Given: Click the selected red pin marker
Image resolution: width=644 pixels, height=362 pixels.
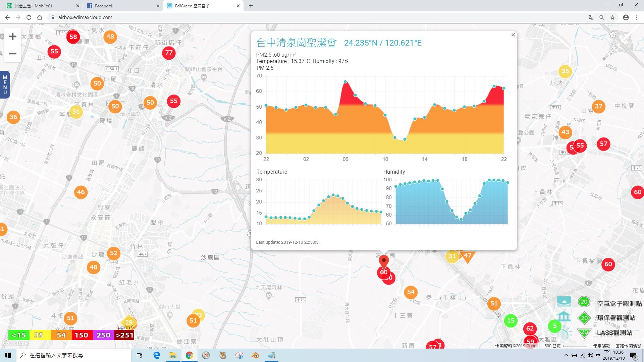Looking at the screenshot, I should [384, 261].
